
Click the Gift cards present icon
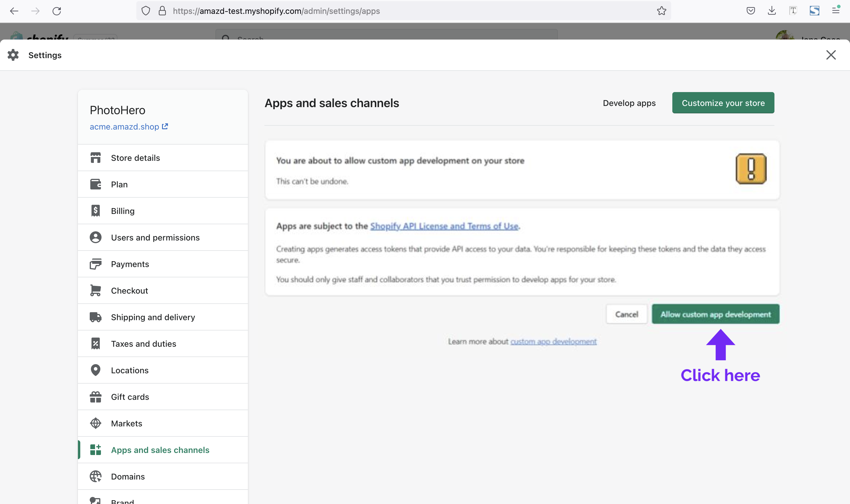point(95,397)
